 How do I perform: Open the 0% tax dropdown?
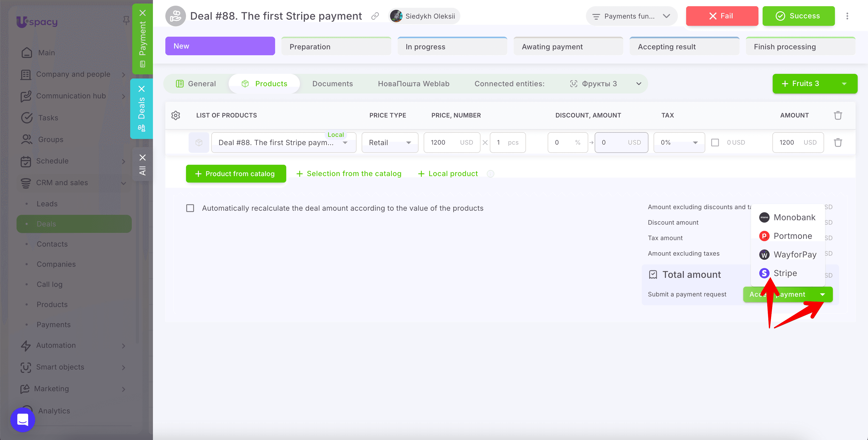(679, 143)
